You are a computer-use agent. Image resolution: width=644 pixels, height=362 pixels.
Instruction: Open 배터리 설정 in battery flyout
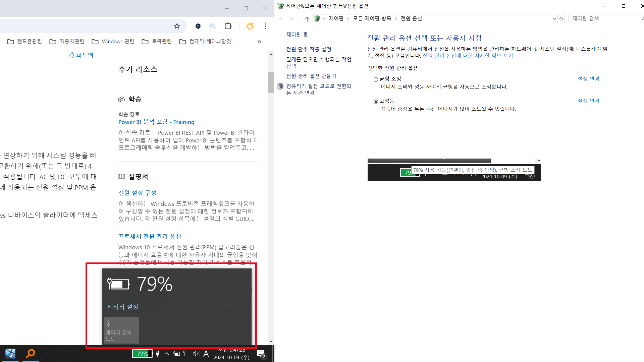(x=123, y=307)
